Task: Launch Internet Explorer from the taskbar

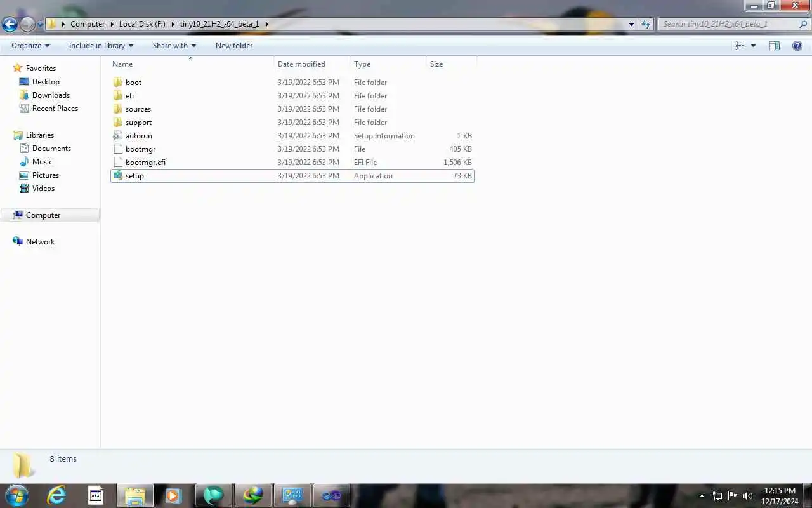Action: coord(56,495)
